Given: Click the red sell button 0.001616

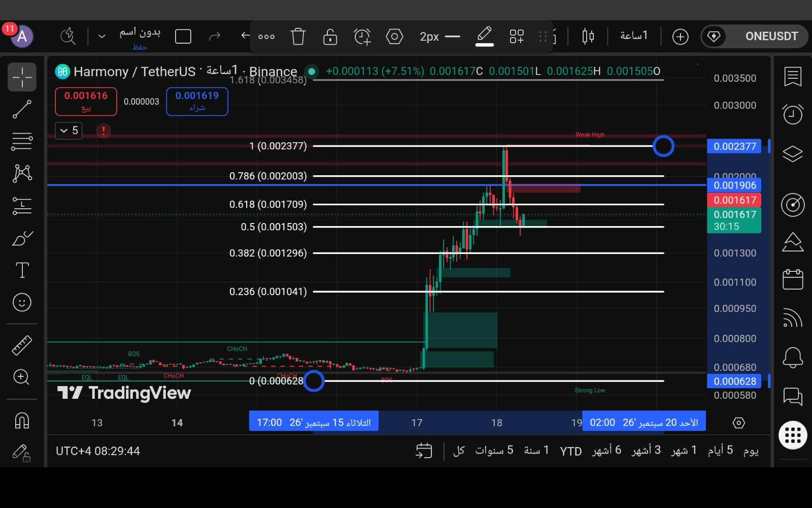Looking at the screenshot, I should click(x=86, y=102).
